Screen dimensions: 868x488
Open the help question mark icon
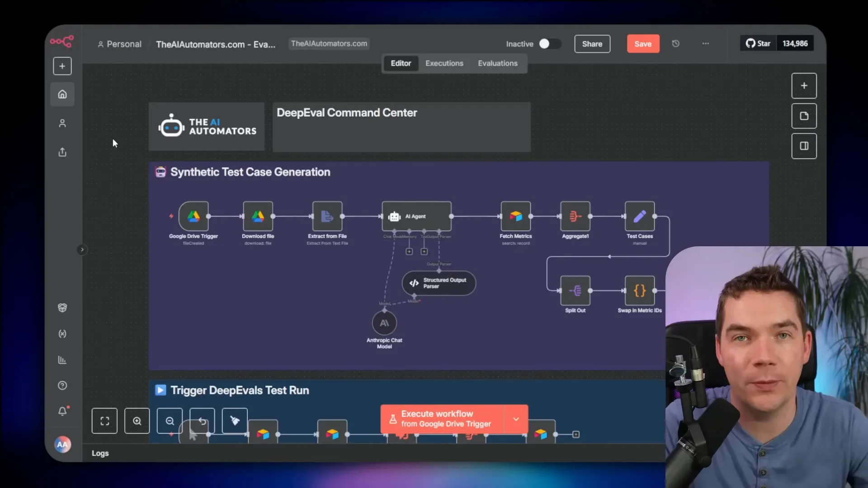pos(62,385)
